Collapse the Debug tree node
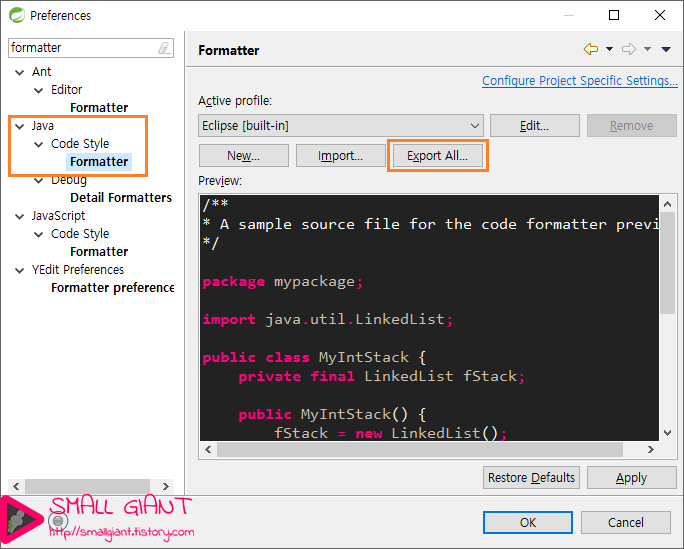This screenshot has height=549, width=684. pos(39,181)
